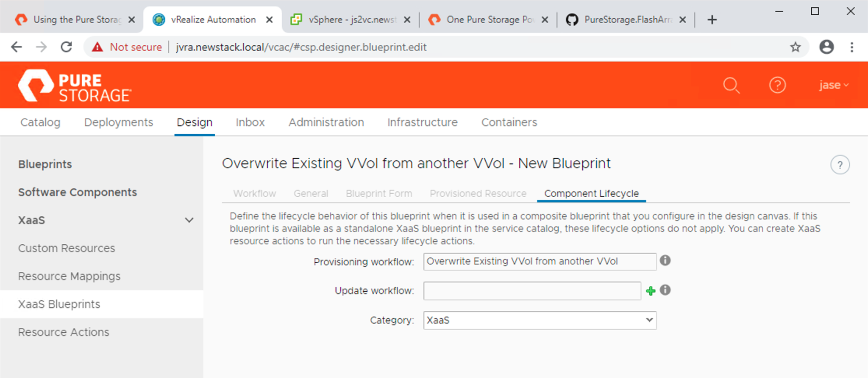Open the search magnifier in the orange header

(731, 85)
